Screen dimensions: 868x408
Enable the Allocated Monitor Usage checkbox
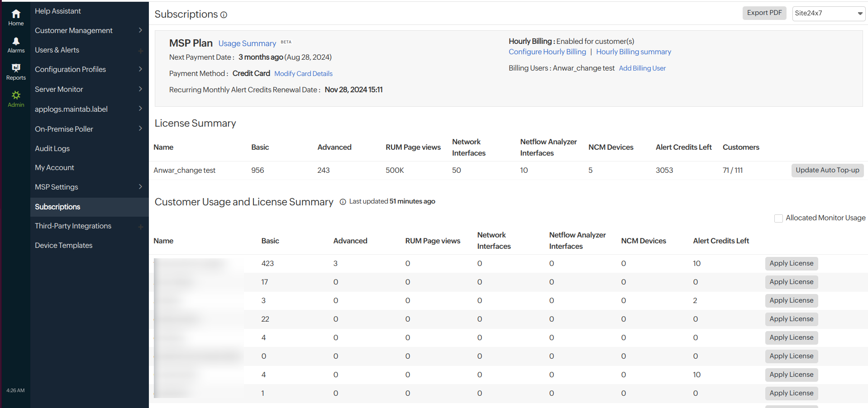point(778,218)
